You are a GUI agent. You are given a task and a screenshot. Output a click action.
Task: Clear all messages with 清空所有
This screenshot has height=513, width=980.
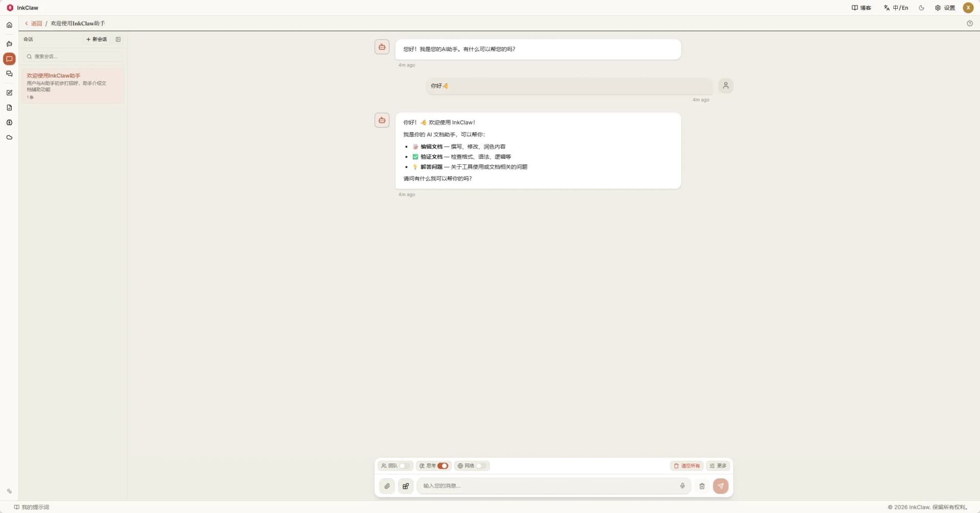687,466
